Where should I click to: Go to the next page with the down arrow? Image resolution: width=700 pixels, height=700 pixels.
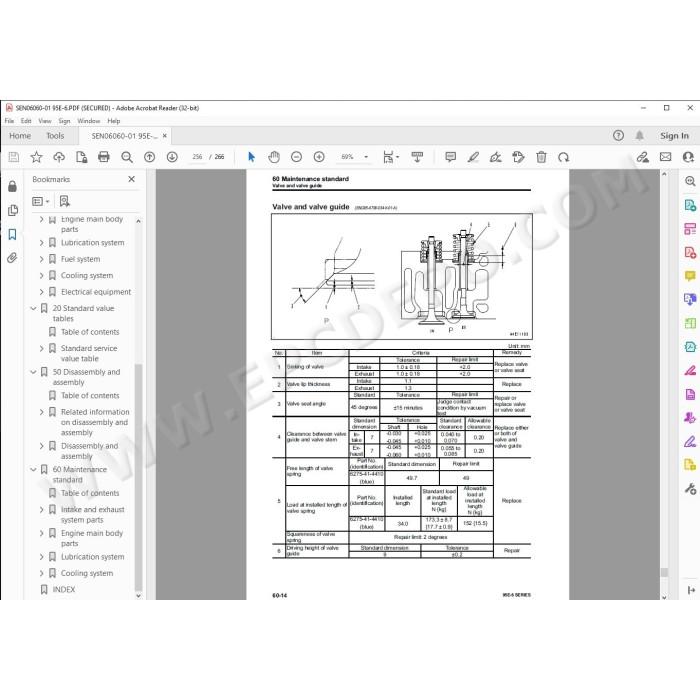pyautogui.click(x=172, y=157)
